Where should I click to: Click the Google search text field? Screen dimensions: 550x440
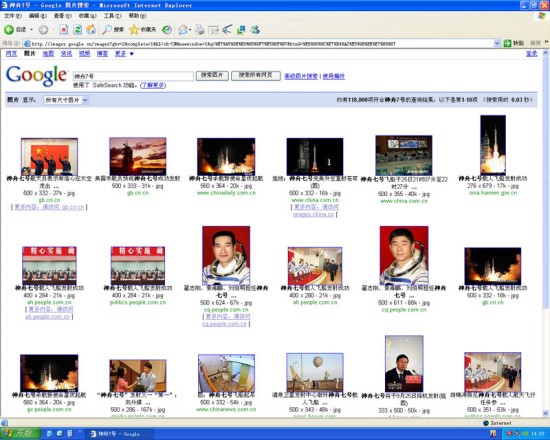click(x=133, y=76)
